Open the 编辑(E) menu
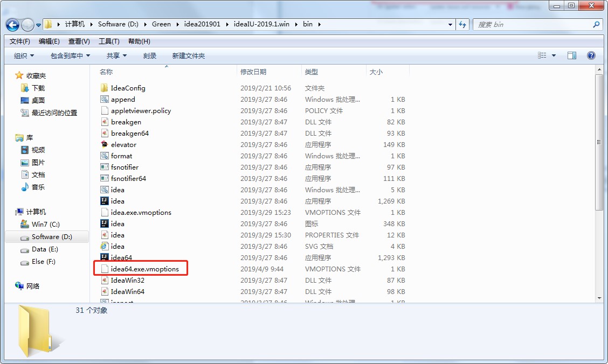Viewport: 608px width, 364px height. pyautogui.click(x=49, y=41)
